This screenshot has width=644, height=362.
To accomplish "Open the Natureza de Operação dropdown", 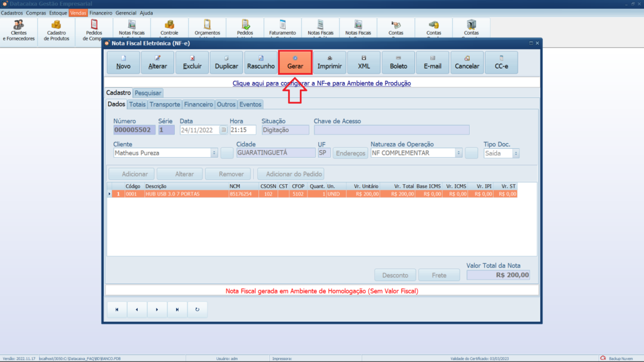I will pos(458,153).
